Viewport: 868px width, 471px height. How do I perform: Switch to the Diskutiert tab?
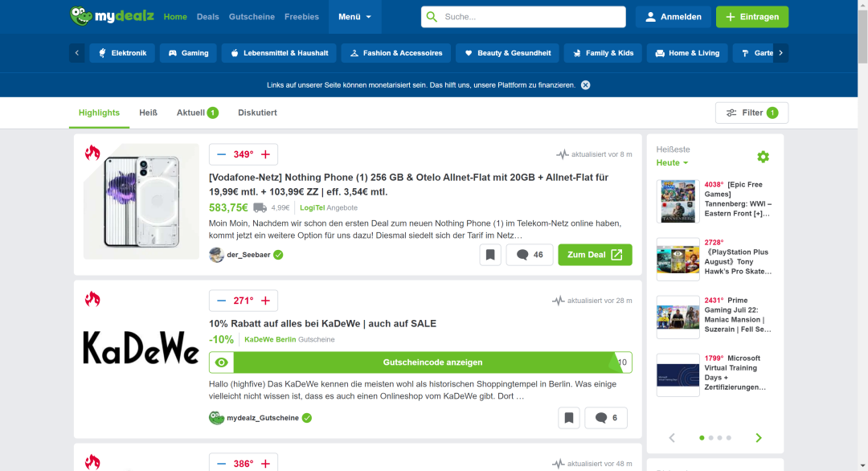pos(257,113)
